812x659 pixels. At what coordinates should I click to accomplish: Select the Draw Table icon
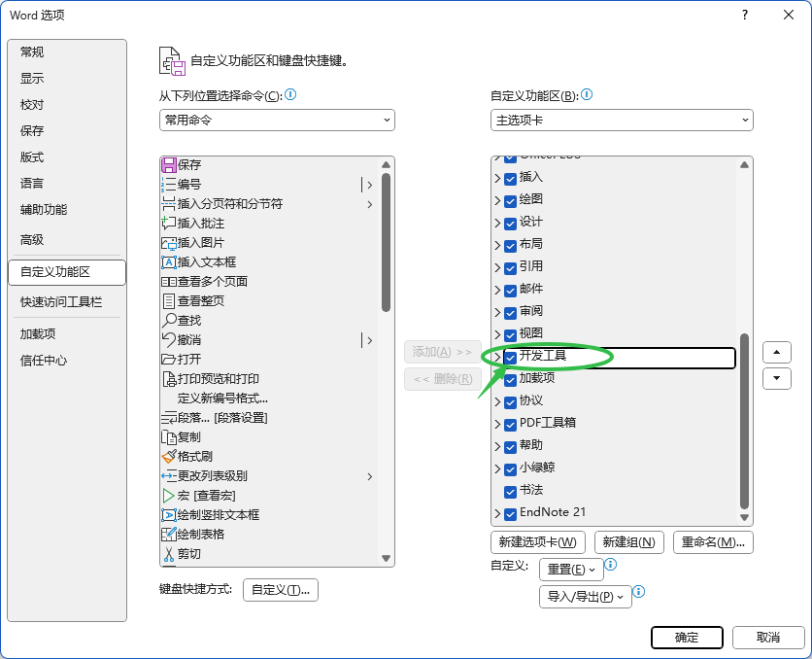169,535
